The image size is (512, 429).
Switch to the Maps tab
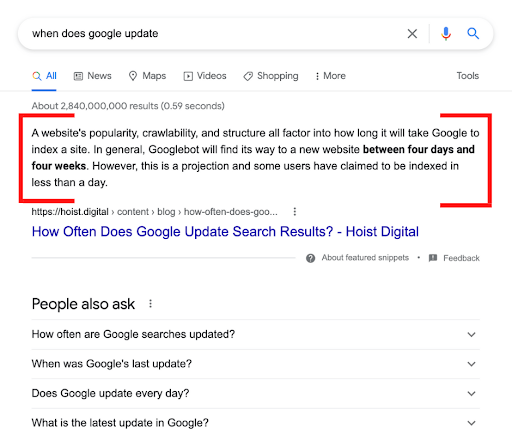coord(147,76)
